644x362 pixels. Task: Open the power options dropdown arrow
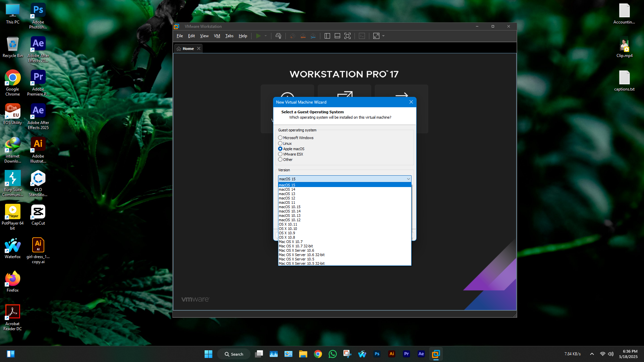coord(266,36)
